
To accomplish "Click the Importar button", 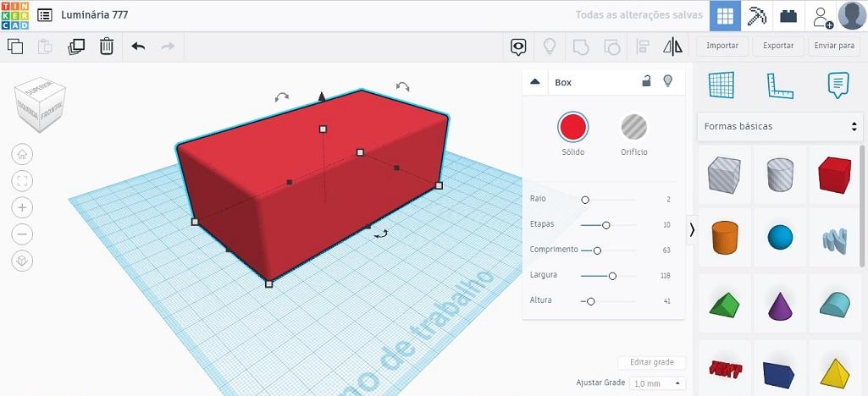I will (x=722, y=46).
